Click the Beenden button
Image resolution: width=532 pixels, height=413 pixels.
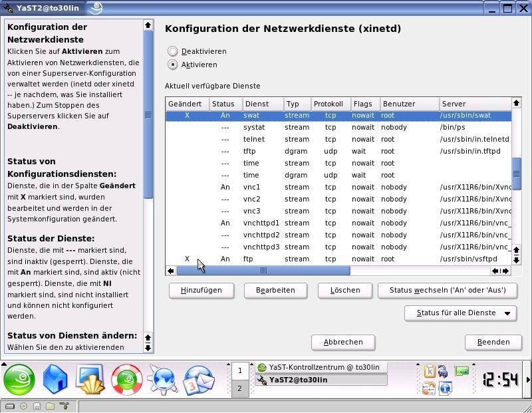[x=493, y=343]
